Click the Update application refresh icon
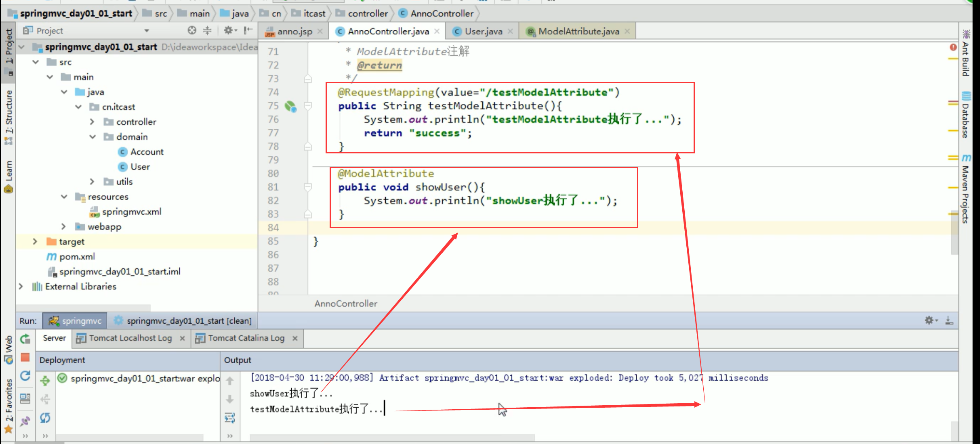The width and height of the screenshot is (980, 444). point(25,376)
